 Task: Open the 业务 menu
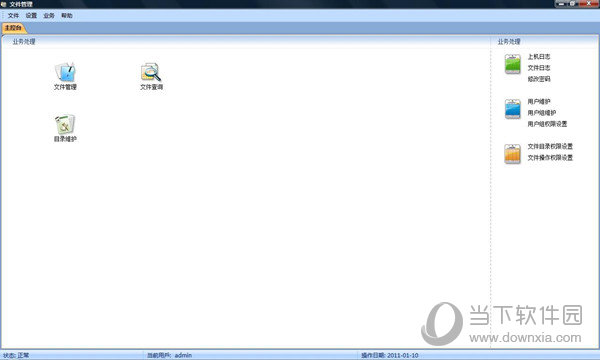tap(49, 16)
